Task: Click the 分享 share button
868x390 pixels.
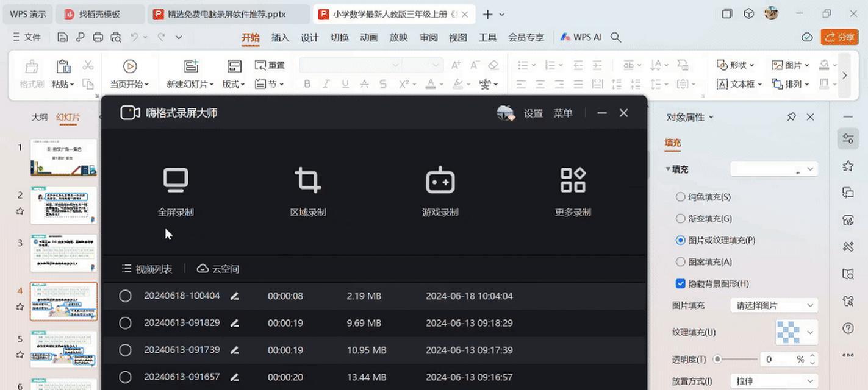Action: pyautogui.click(x=840, y=37)
